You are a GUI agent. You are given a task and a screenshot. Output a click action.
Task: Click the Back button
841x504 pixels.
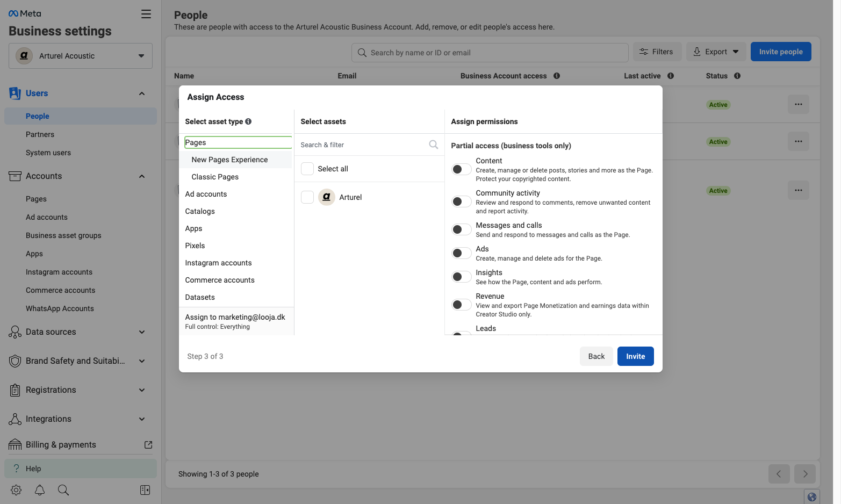pos(596,356)
